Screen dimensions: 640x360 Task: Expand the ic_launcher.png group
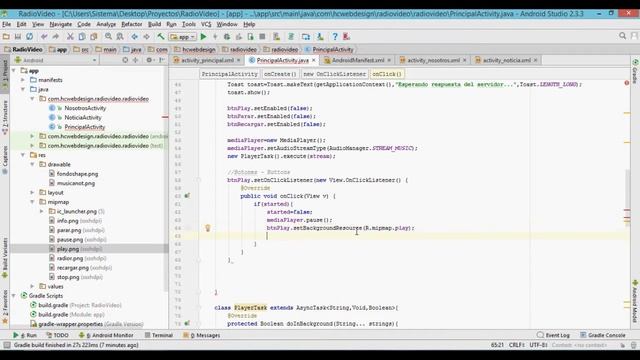tap(42, 211)
